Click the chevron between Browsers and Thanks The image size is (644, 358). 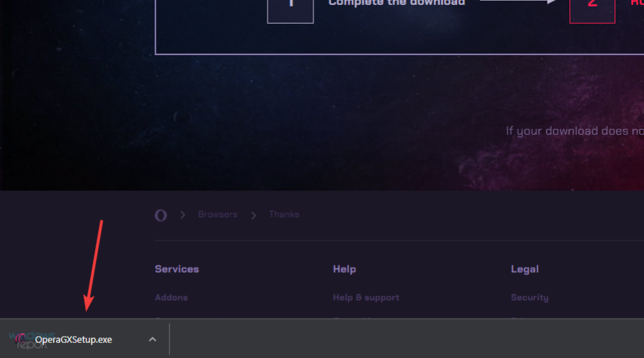click(253, 215)
